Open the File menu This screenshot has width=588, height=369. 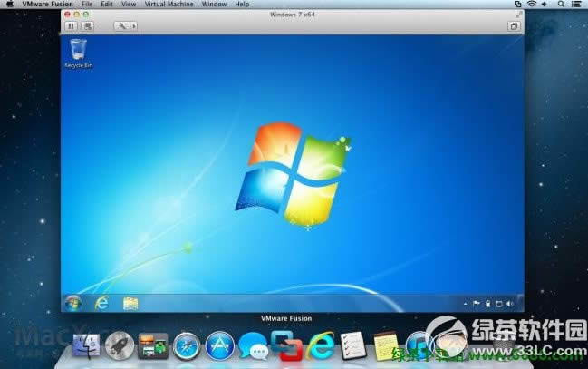point(87,5)
